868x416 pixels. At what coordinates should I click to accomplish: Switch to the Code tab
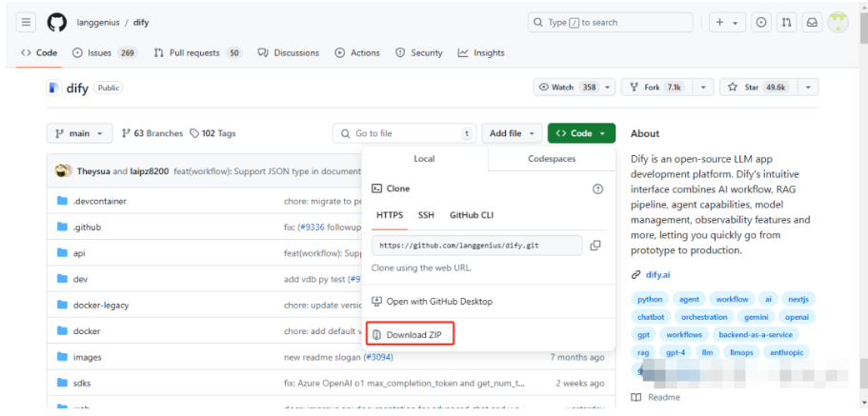(39, 53)
